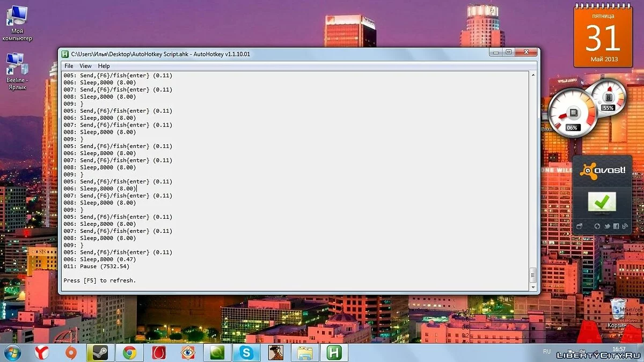644x362 pixels.
Task: Open the Help menu
Action: coord(104,66)
